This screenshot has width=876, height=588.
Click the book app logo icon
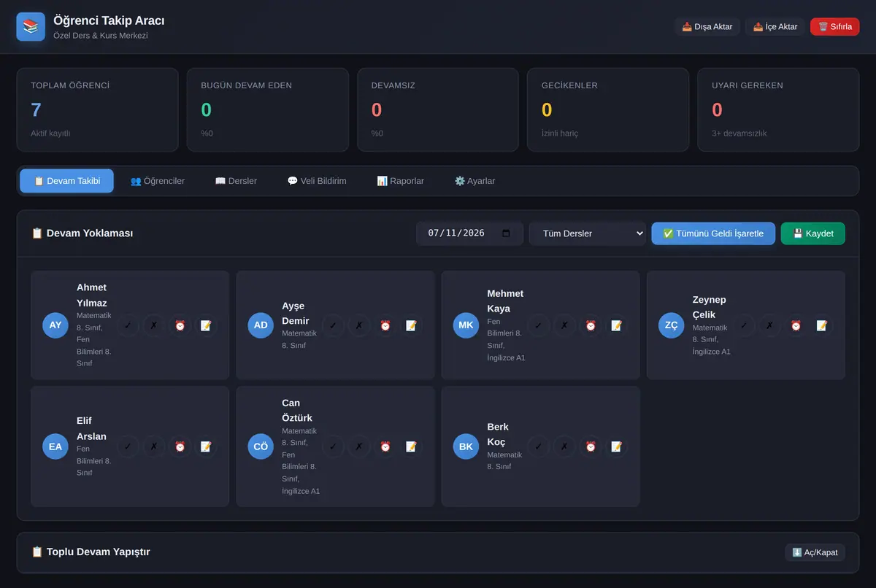coord(31,26)
